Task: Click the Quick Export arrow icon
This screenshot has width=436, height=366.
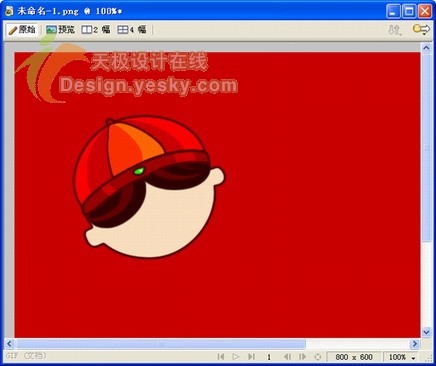Action: click(x=421, y=29)
